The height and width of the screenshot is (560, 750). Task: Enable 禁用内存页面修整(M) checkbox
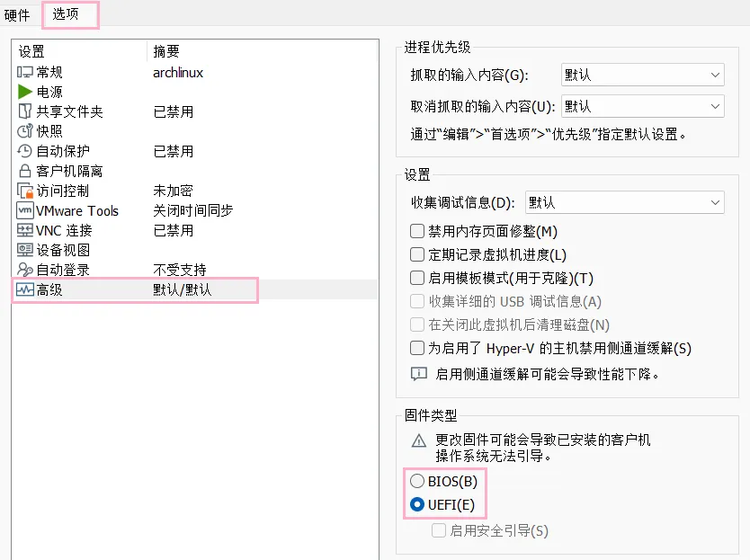coord(417,231)
